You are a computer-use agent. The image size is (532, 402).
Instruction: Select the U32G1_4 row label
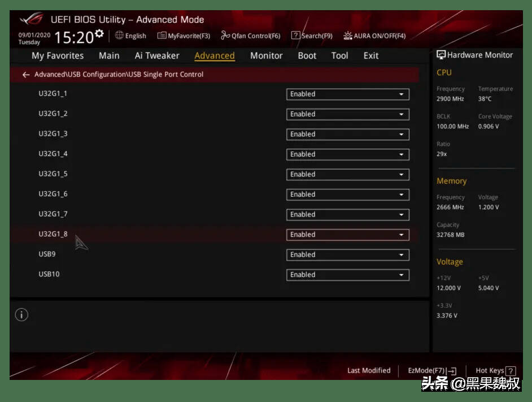pos(53,154)
